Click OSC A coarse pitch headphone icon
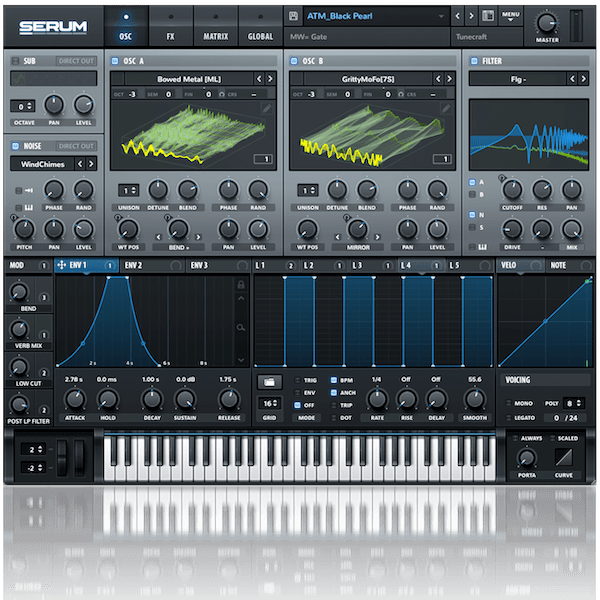This screenshot has width=600, height=600. click(x=222, y=94)
